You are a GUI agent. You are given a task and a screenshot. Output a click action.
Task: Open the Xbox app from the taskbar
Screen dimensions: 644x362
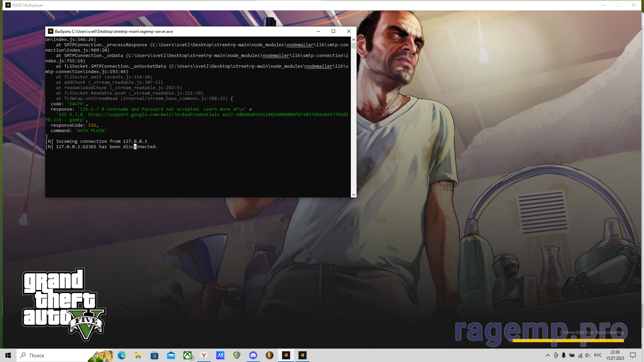click(187, 355)
